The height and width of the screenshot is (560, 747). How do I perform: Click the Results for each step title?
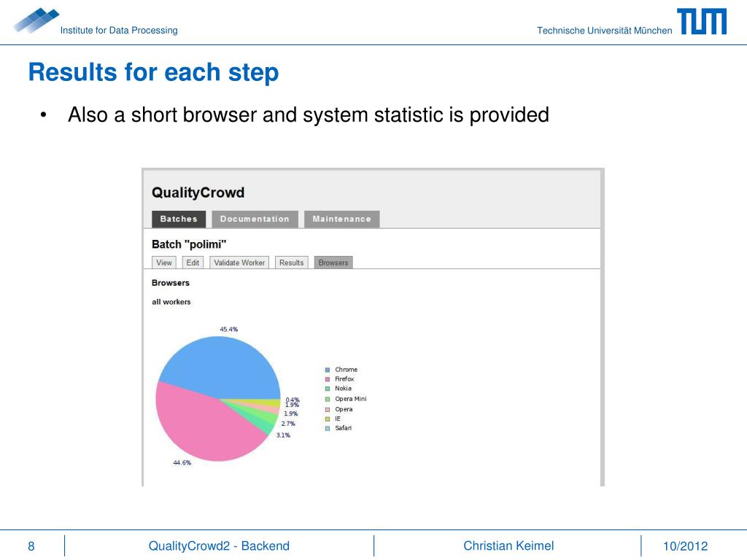[153, 72]
